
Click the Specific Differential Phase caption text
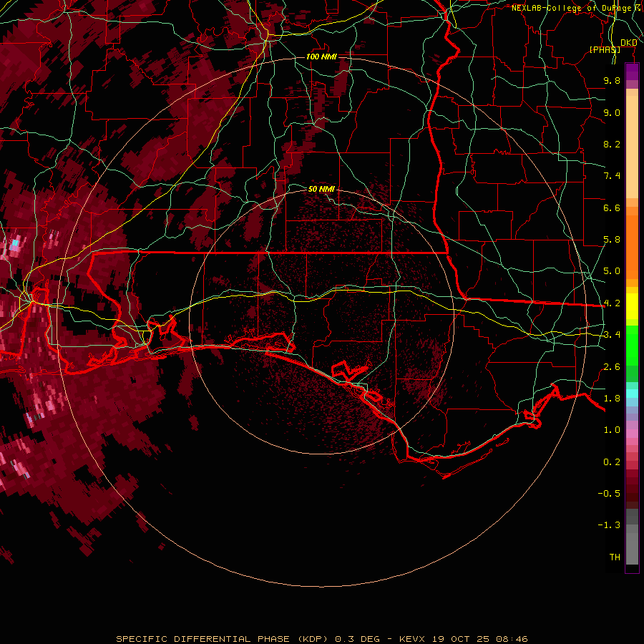coord(222,639)
